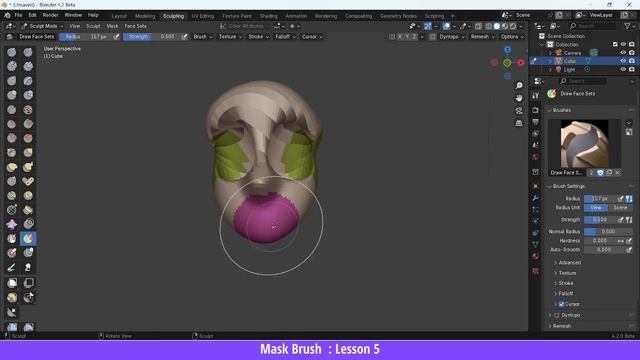Click the outliner search field
Screen dimensions: 640x360
[592, 26]
